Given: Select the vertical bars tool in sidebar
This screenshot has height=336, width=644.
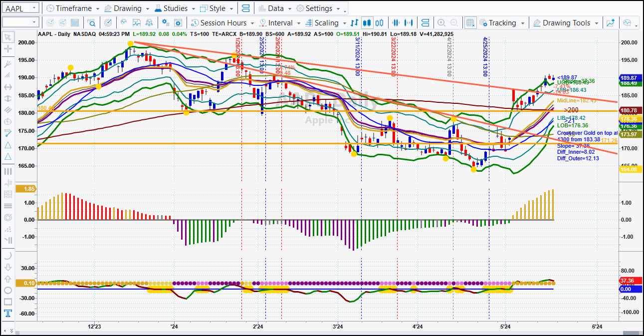Looking at the screenshot, I should (7, 171).
